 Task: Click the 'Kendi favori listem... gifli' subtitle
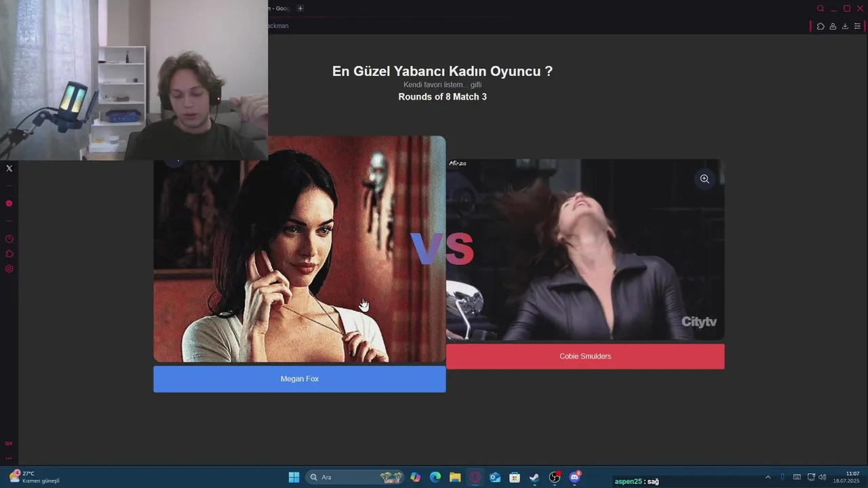442,85
